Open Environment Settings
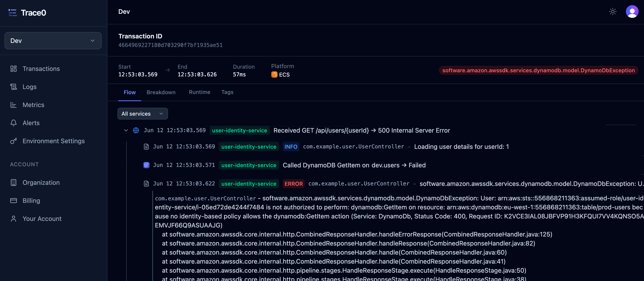Image resolution: width=644 pixels, height=281 pixels. coord(54,141)
